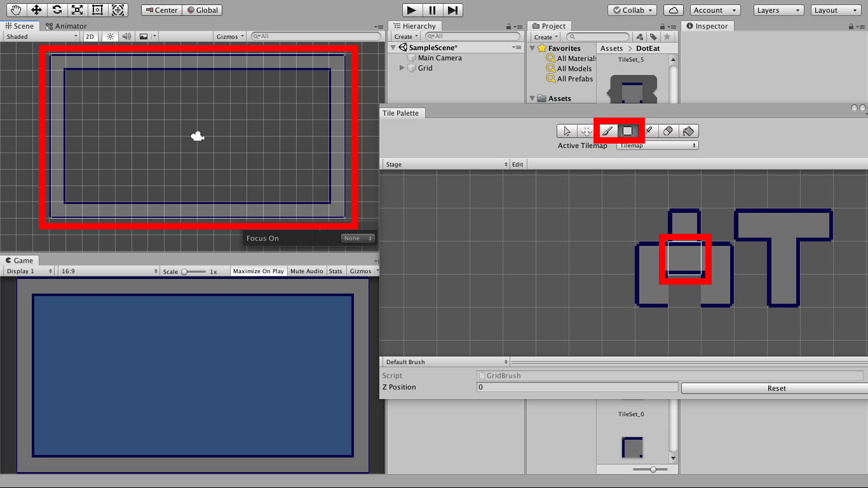Open the Shaded draw mode dropdown
The image size is (868, 488).
point(42,36)
